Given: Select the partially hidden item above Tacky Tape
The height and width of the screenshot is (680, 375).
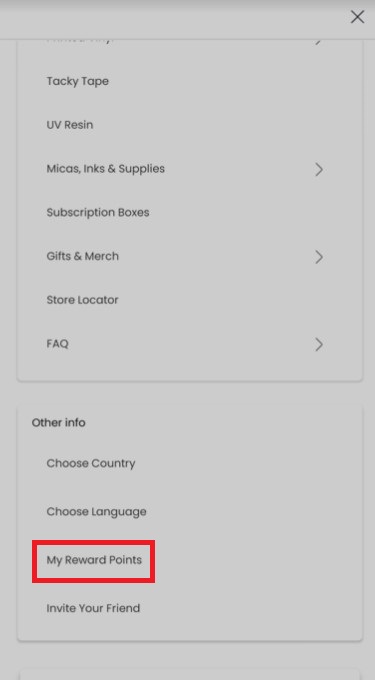Looking at the screenshot, I should (x=80, y=40).
